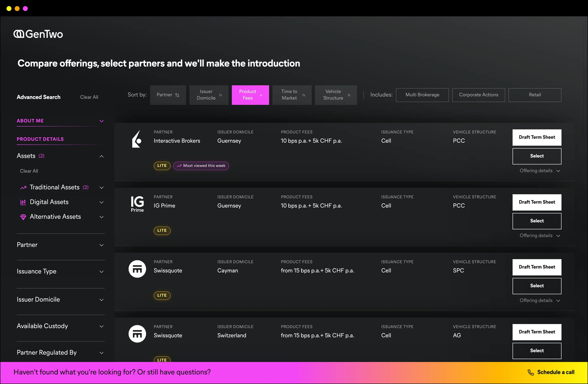The image size is (588, 384).
Task: Click the yellow window control dot
Action: pyautogui.click(x=9, y=9)
